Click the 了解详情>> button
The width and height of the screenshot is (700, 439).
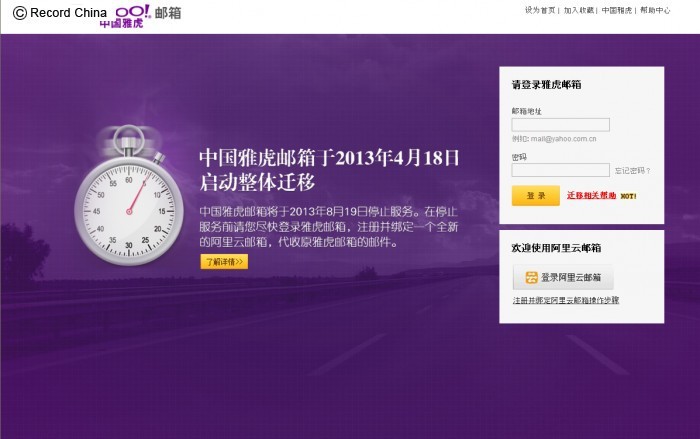click(x=224, y=262)
